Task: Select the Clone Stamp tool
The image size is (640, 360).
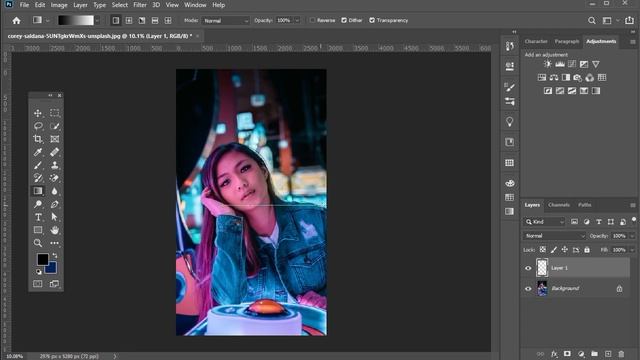Action: pos(54,165)
